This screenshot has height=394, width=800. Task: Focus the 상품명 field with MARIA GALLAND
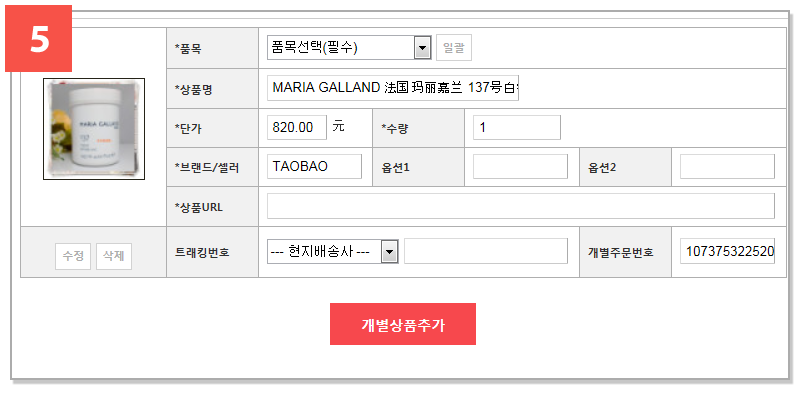(x=393, y=88)
